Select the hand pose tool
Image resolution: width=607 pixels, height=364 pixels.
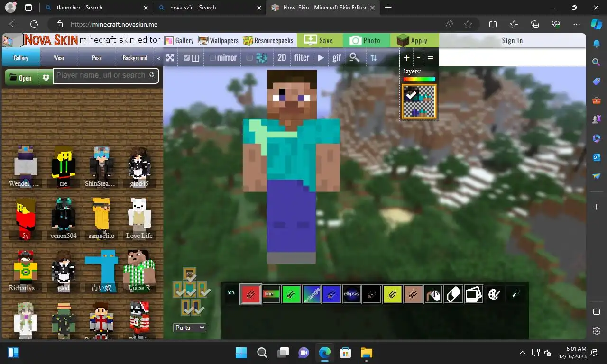(433, 294)
